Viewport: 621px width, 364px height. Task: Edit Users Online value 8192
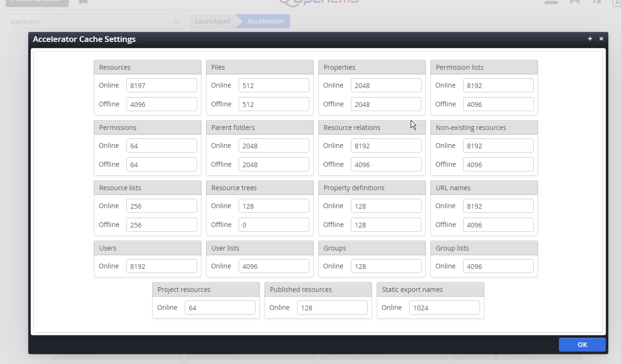[x=162, y=266]
